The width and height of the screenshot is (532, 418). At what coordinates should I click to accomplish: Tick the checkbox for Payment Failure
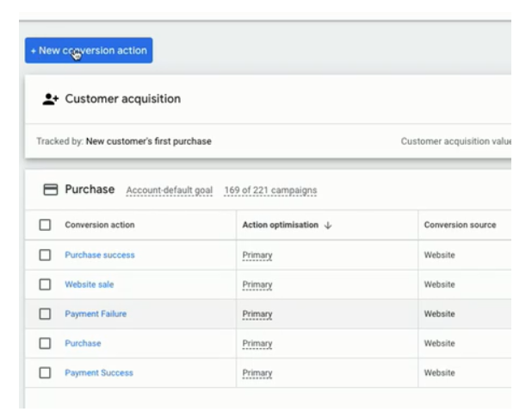pyautogui.click(x=45, y=314)
